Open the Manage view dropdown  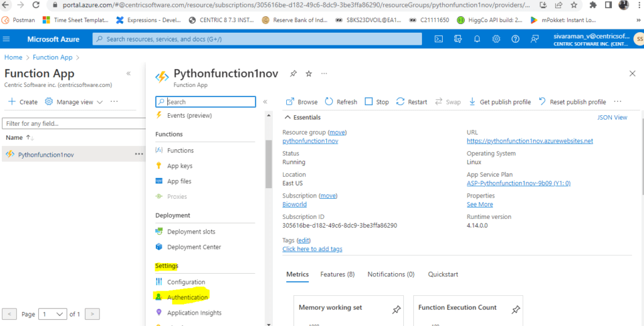tap(74, 101)
